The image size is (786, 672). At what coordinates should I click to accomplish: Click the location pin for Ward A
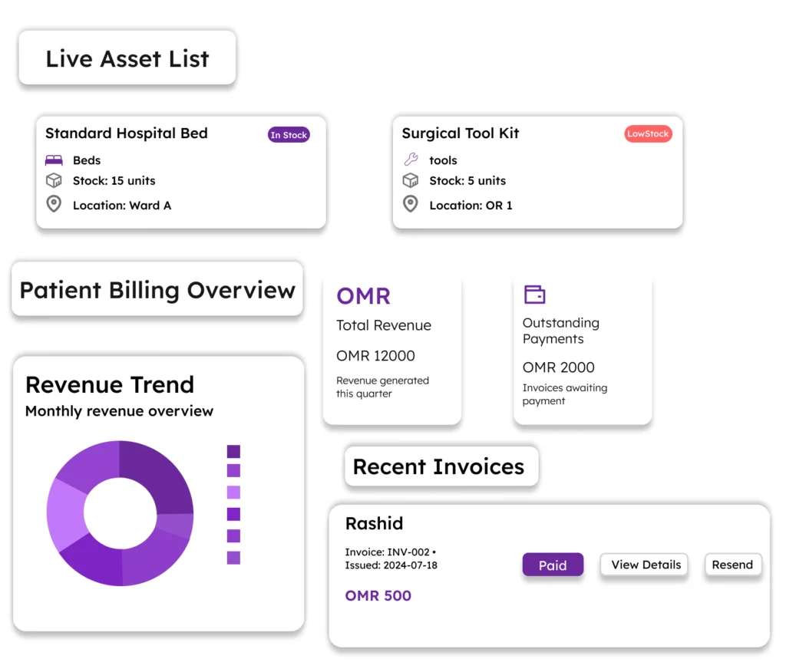pyautogui.click(x=52, y=204)
